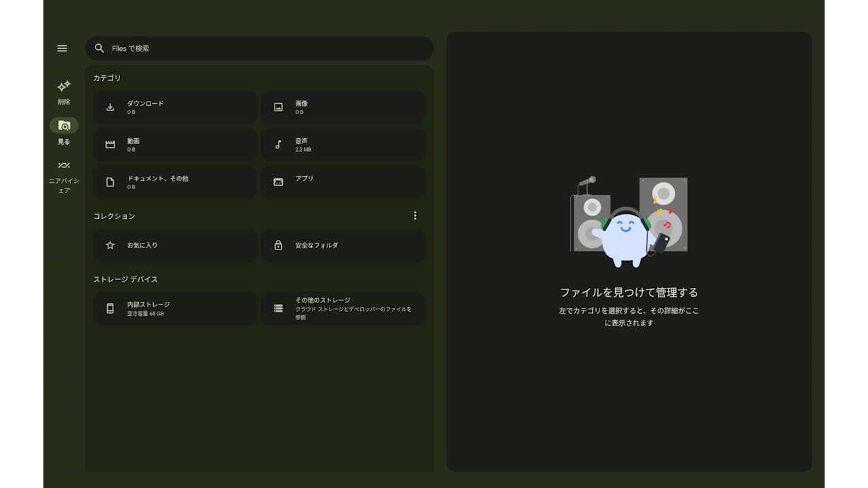Screen dimensions: 868x488
Task: Open 内部ストレージ showing 68 GB free
Action: point(174,308)
